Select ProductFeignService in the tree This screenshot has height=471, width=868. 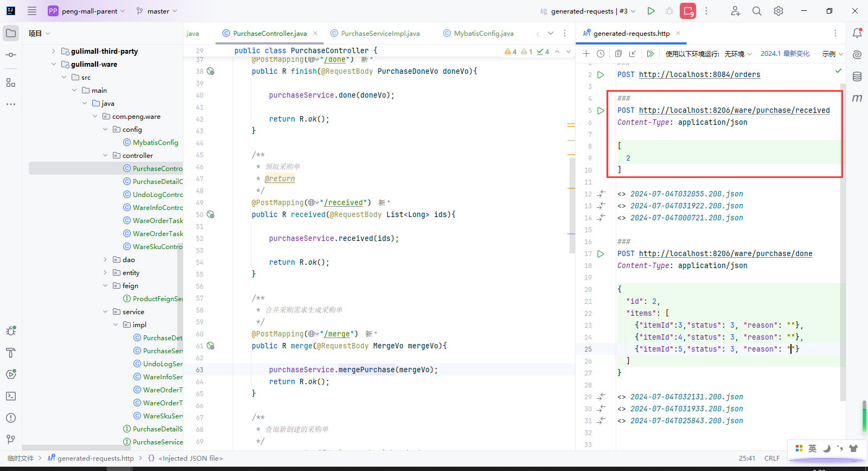[x=153, y=299]
